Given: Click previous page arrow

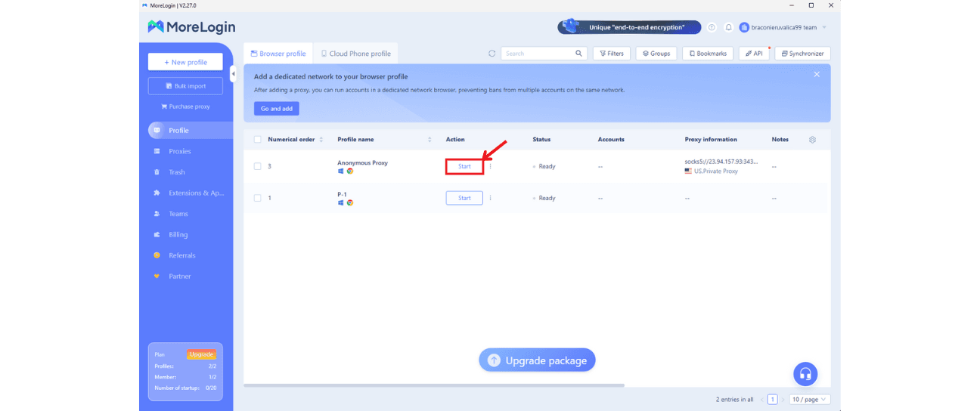Looking at the screenshot, I should [761, 400].
